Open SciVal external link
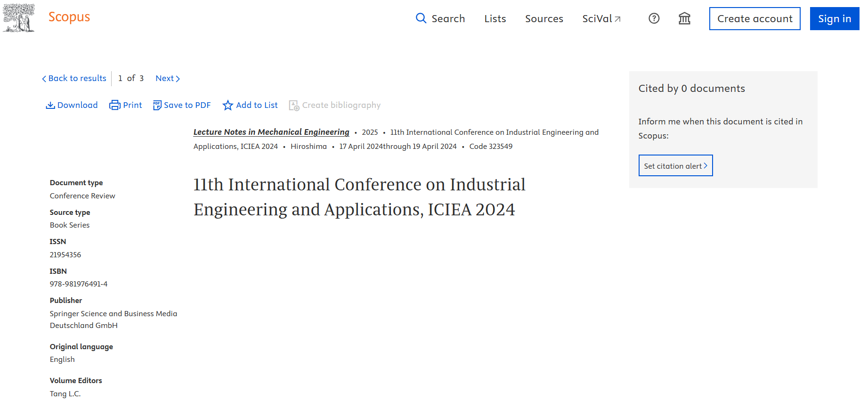This screenshot has height=401, width=868. coord(601,19)
